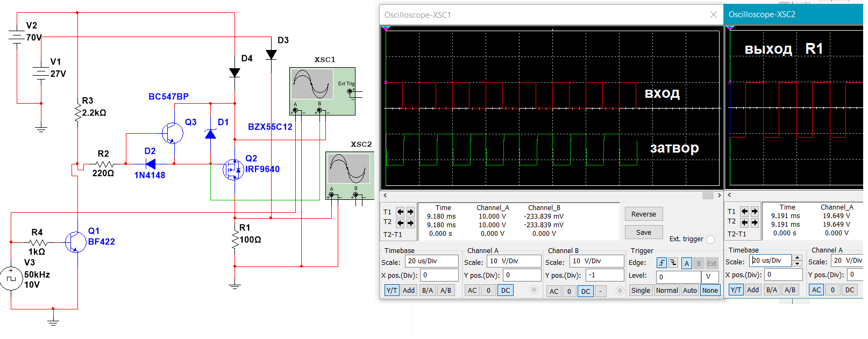Select falling edge trigger in XSC1
868x339 pixels.
point(673,263)
